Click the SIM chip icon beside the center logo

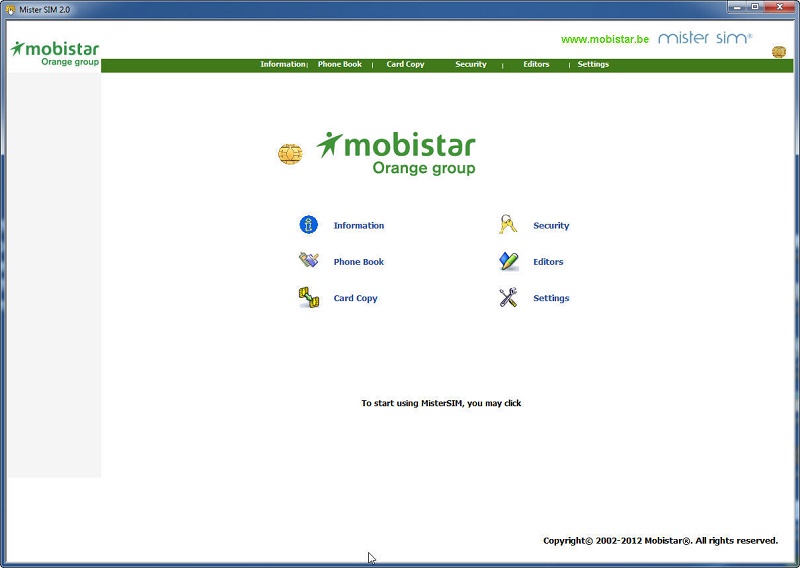[290, 154]
